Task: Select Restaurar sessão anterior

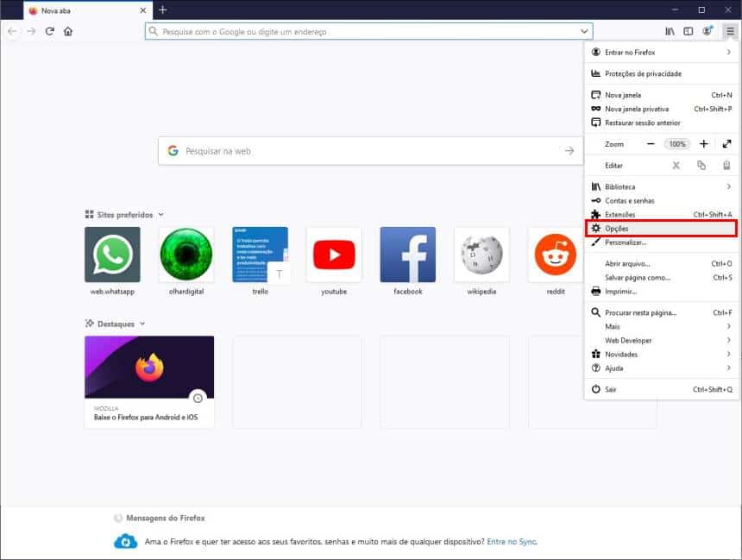Action: click(x=661, y=123)
